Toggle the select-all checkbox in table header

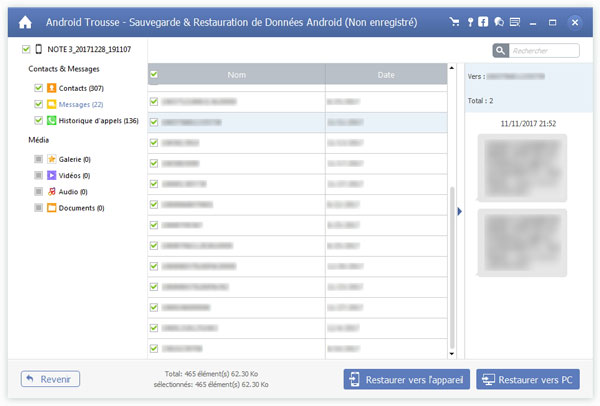click(x=153, y=74)
